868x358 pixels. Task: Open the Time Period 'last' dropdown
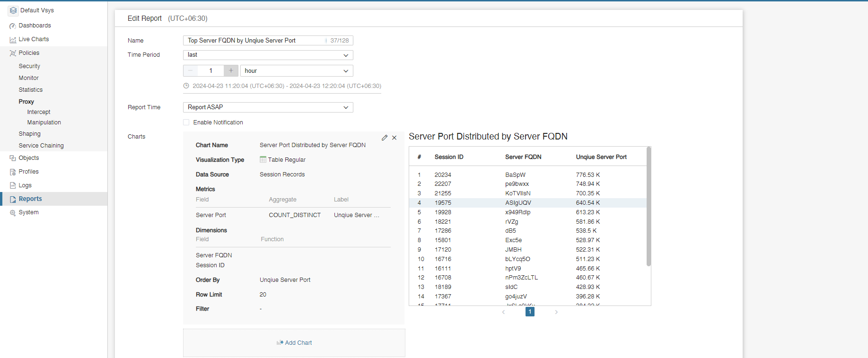click(268, 55)
